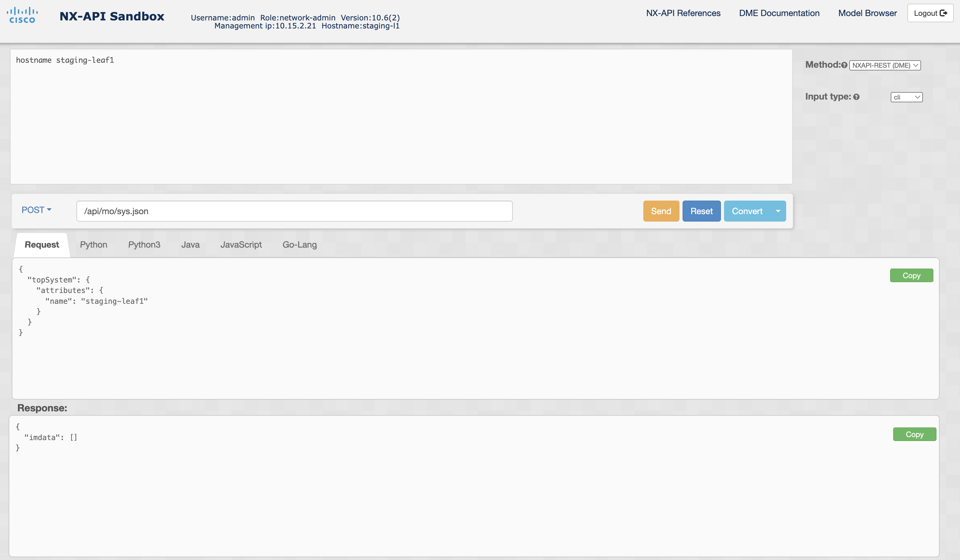Open the Method NXAPI-REST (DME) dropdown
Viewport: 960px width, 560px height.
tap(885, 65)
